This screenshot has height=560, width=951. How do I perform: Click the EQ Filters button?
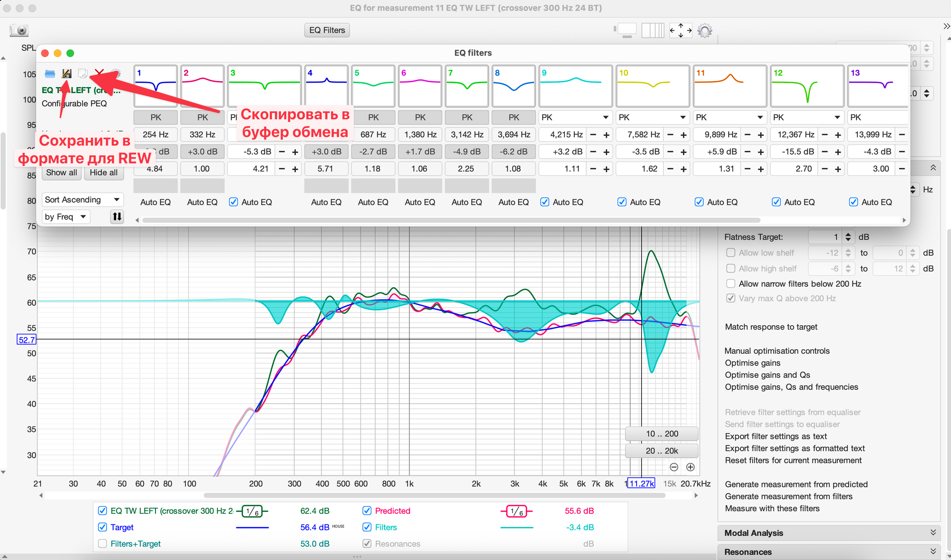tap(327, 30)
